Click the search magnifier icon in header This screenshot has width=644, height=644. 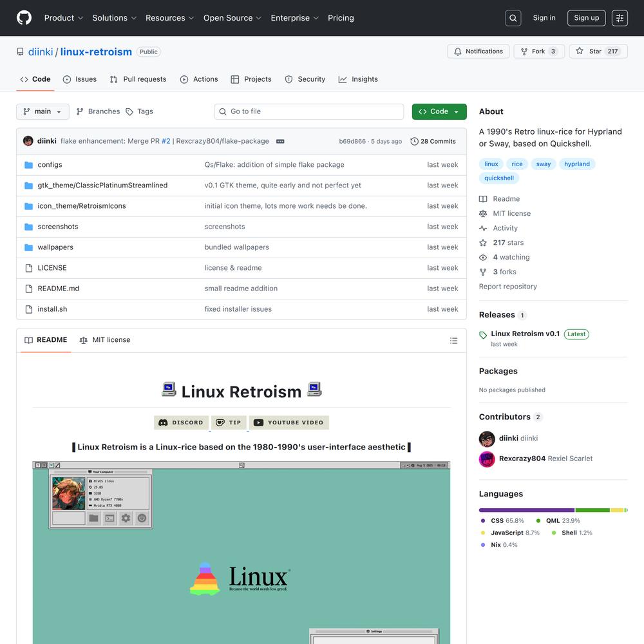(x=513, y=18)
